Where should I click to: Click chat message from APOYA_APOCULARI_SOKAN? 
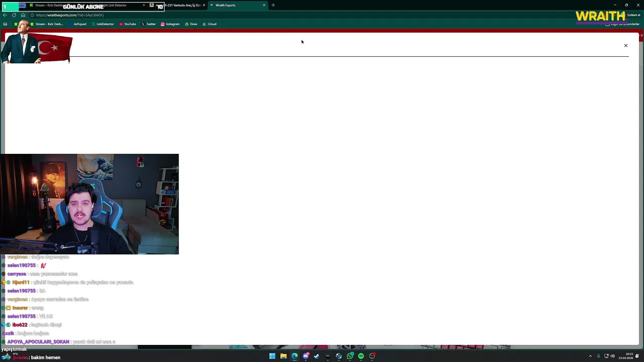[x=61, y=342]
